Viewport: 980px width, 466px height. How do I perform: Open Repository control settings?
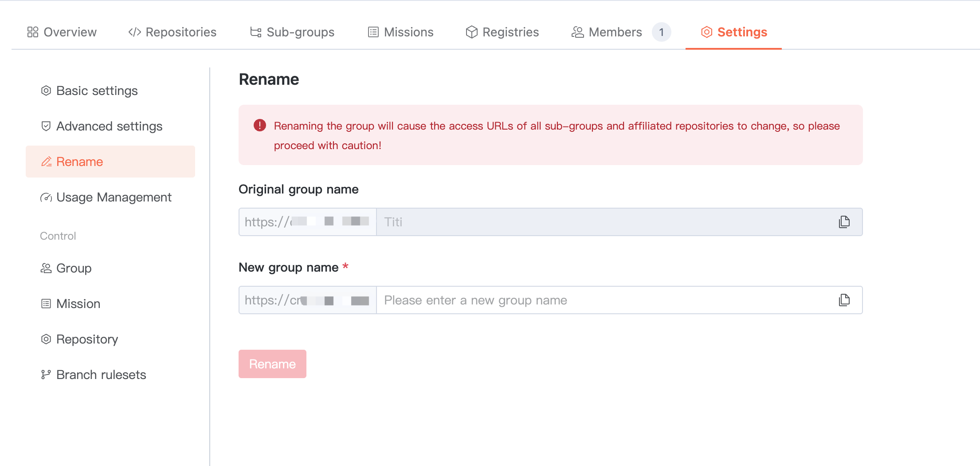[x=87, y=339]
